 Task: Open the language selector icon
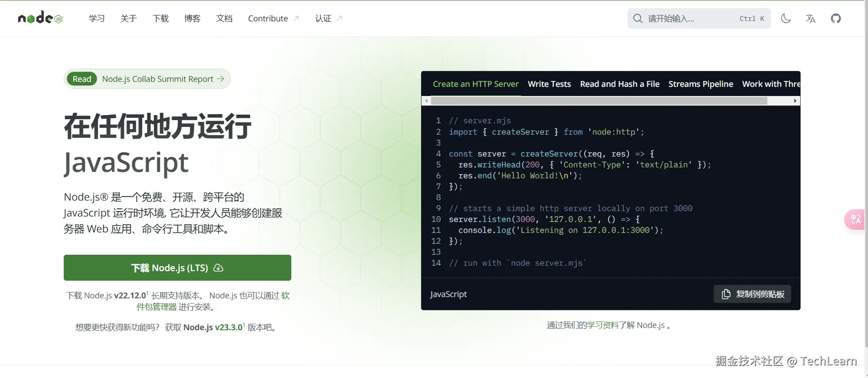coord(811,19)
